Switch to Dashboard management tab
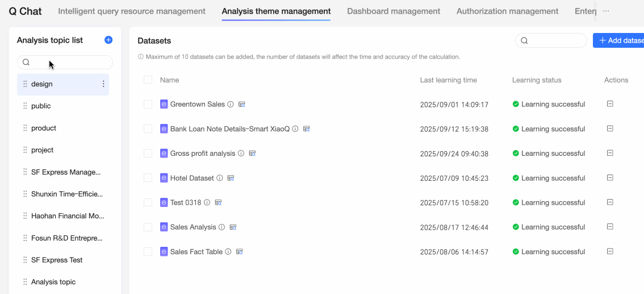The height and width of the screenshot is (294, 644). coord(394,11)
